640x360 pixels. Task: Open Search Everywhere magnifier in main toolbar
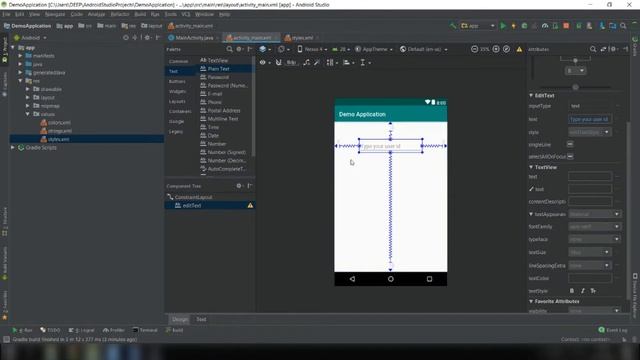point(623,26)
